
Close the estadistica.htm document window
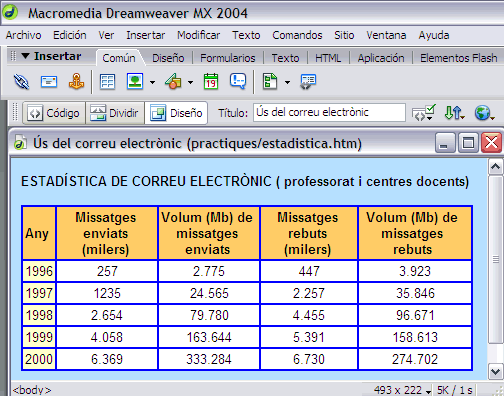coord(491,143)
